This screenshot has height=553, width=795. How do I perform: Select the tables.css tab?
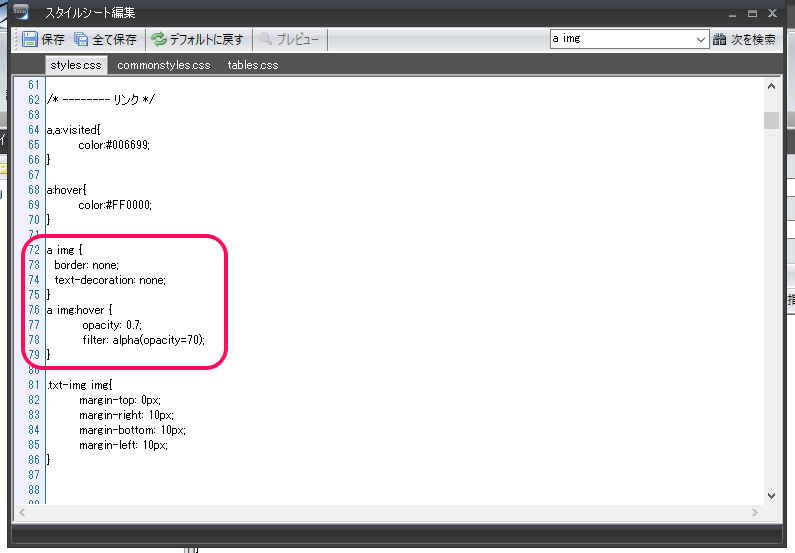[252, 65]
